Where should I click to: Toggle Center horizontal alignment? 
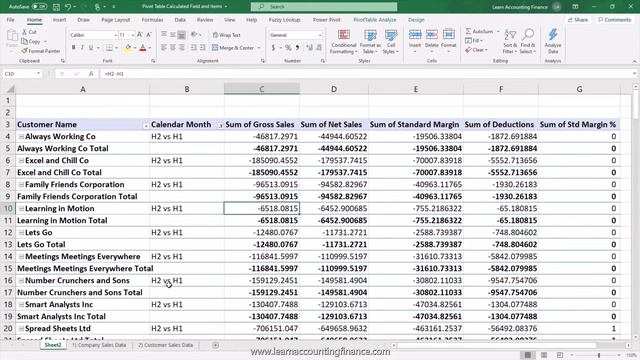[173, 48]
